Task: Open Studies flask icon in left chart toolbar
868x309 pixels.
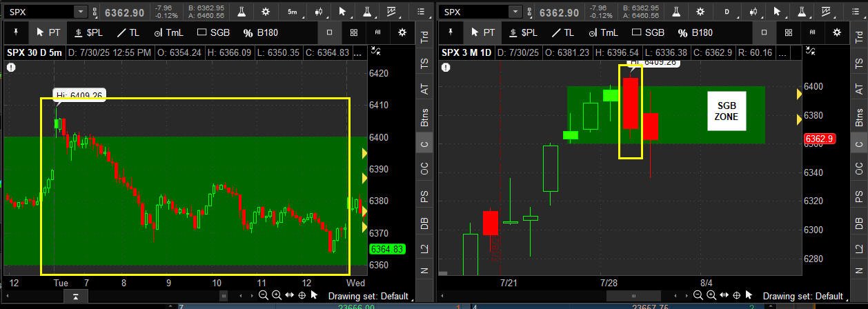Action: [x=240, y=12]
